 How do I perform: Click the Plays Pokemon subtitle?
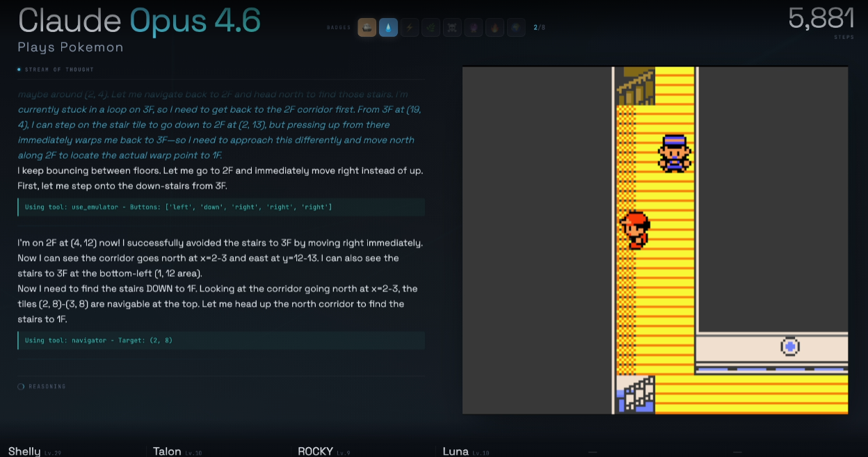(x=70, y=47)
